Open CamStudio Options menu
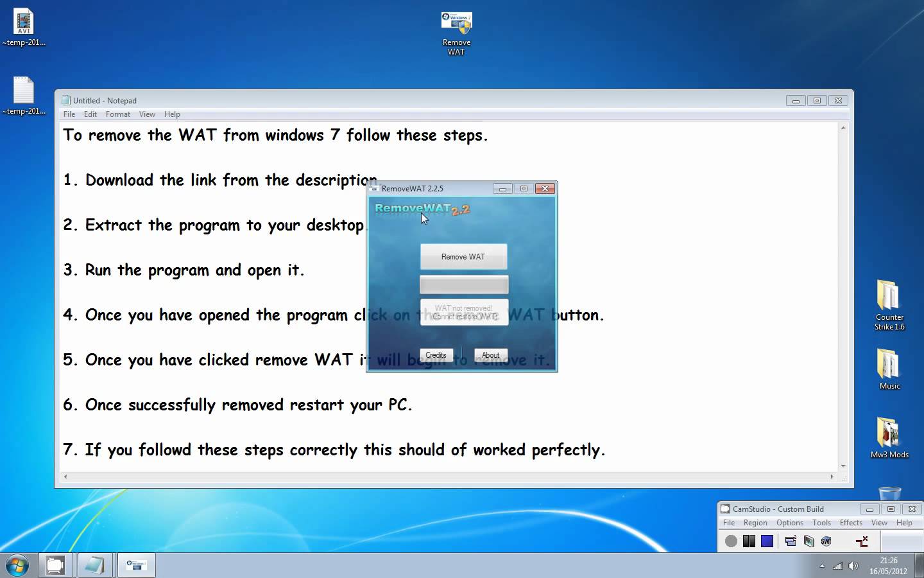 coord(790,523)
